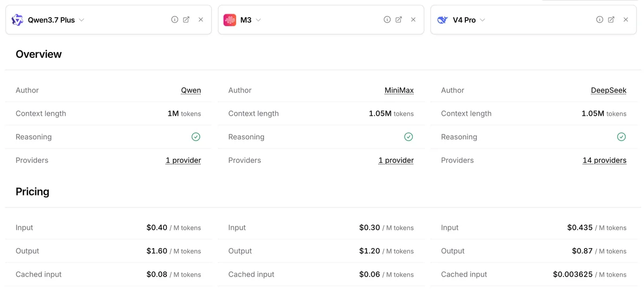Click the 1M tokens context length value

pyautogui.click(x=184, y=114)
